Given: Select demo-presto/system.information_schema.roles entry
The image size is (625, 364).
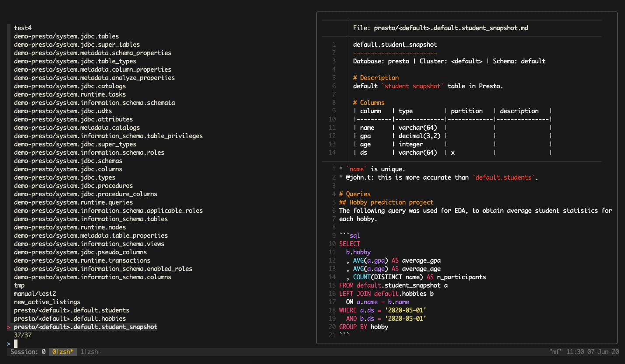Looking at the screenshot, I should [89, 153].
